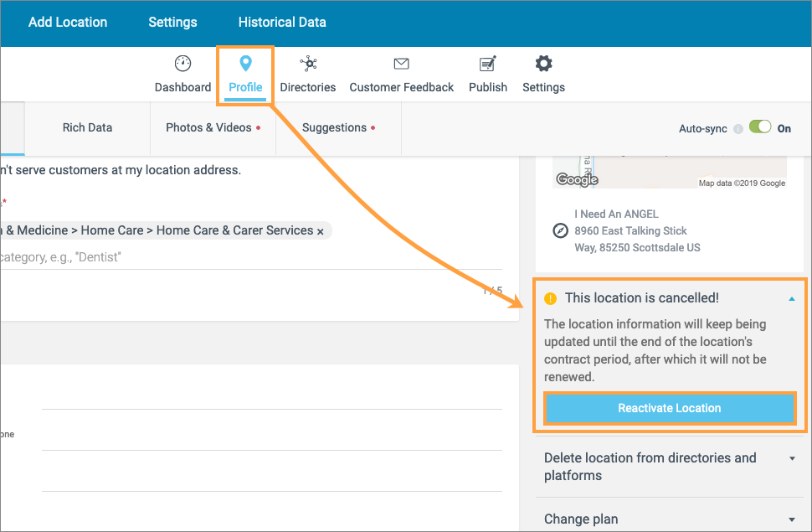812x532 pixels.
Task: Remove the Home Care & Carer Services category tag
Action: 320,230
